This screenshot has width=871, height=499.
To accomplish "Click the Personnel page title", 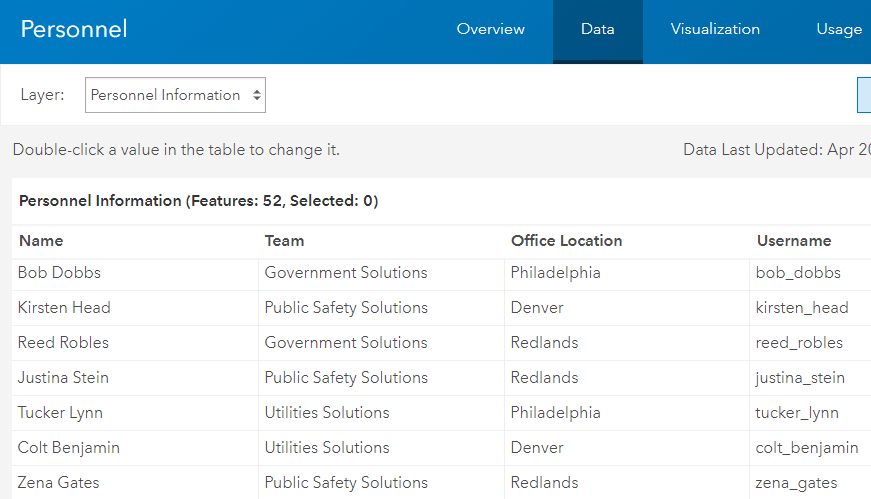I will 74,29.
